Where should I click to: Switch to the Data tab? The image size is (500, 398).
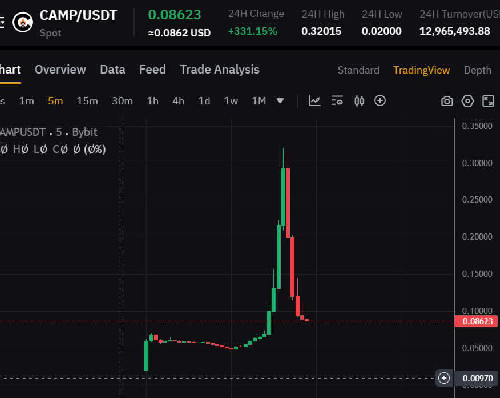click(113, 70)
